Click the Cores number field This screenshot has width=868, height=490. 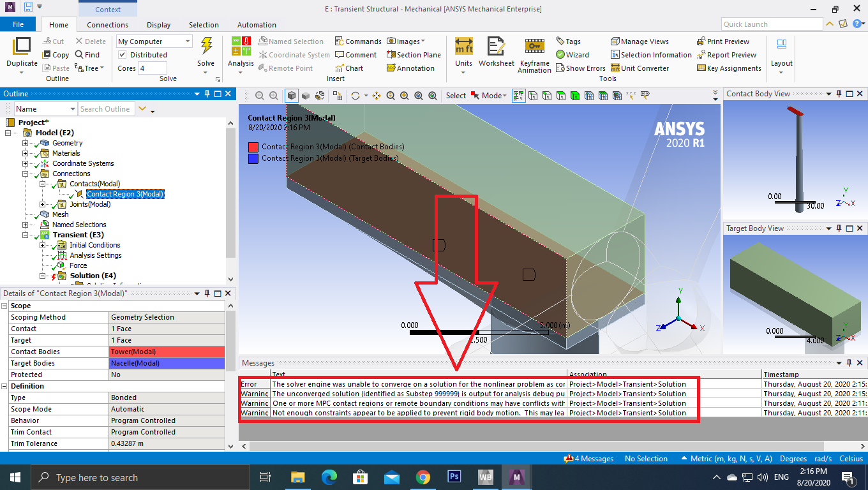(152, 68)
